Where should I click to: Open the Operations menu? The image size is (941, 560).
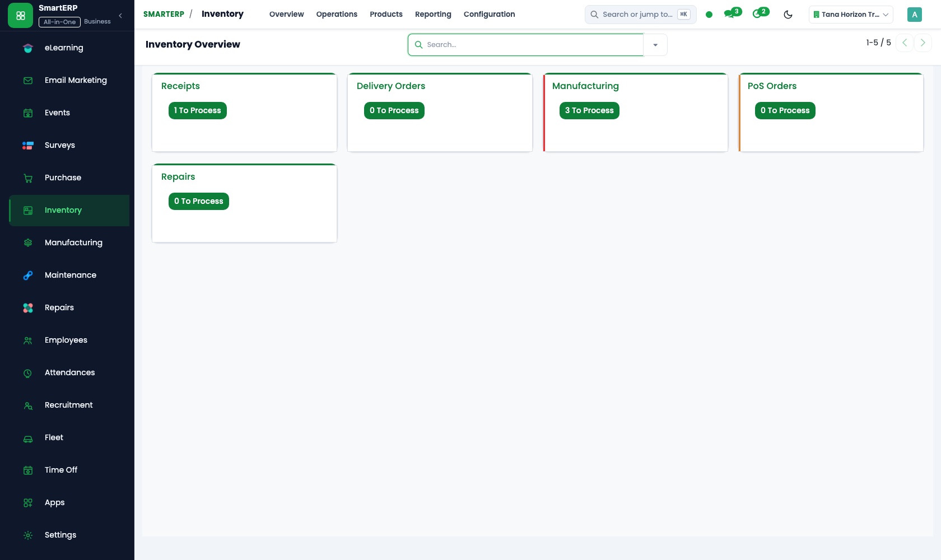click(x=337, y=15)
